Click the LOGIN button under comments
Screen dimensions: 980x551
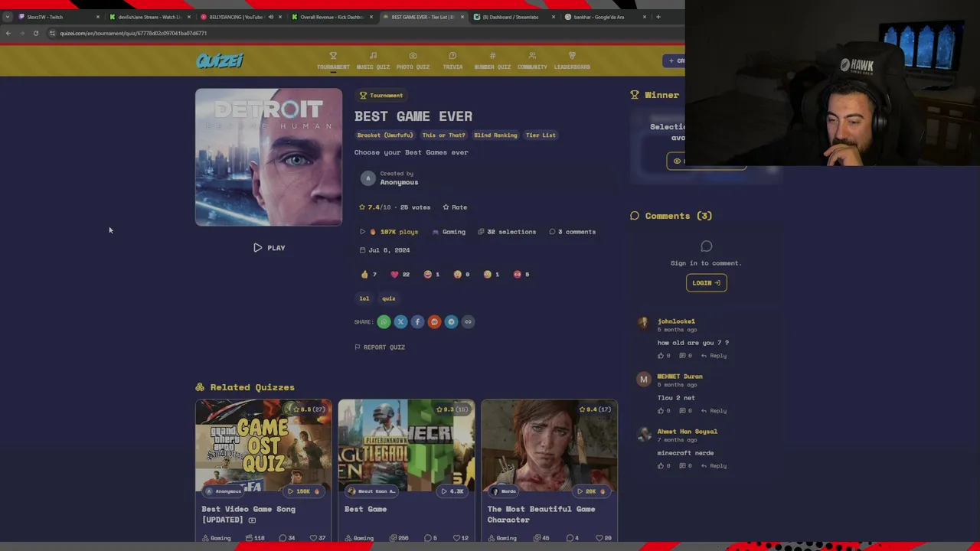click(706, 283)
